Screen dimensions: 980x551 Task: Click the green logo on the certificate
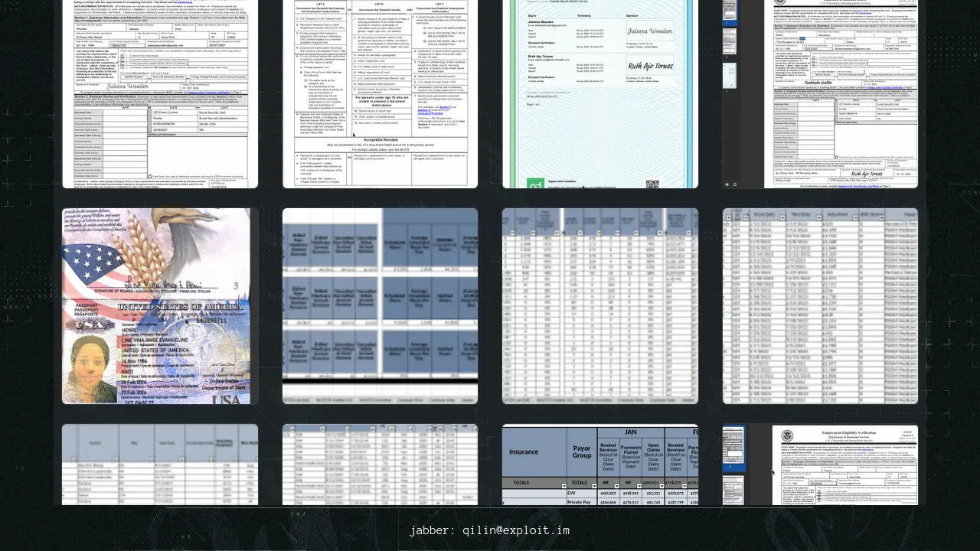click(535, 184)
